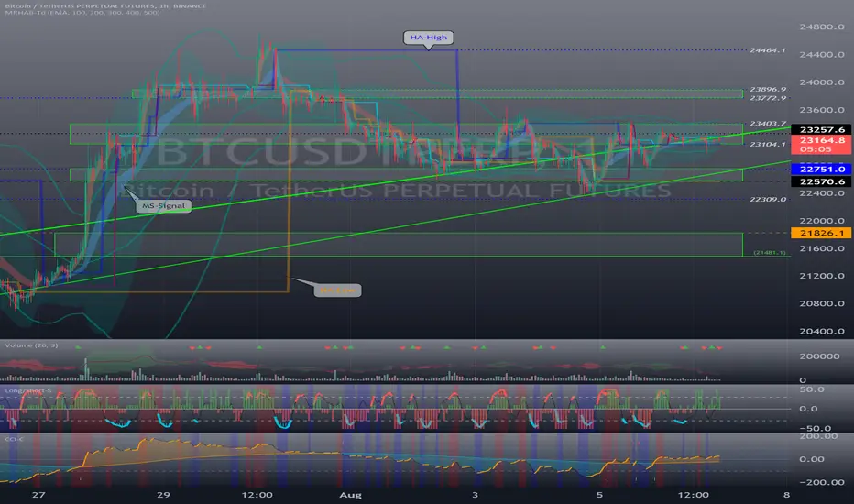Click the (21481.1) level value

point(770,253)
